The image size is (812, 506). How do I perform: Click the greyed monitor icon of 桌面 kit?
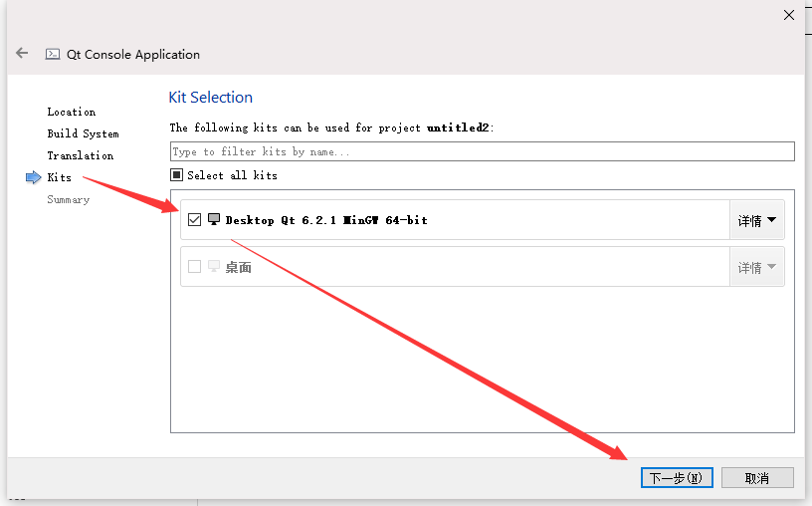coord(214,267)
